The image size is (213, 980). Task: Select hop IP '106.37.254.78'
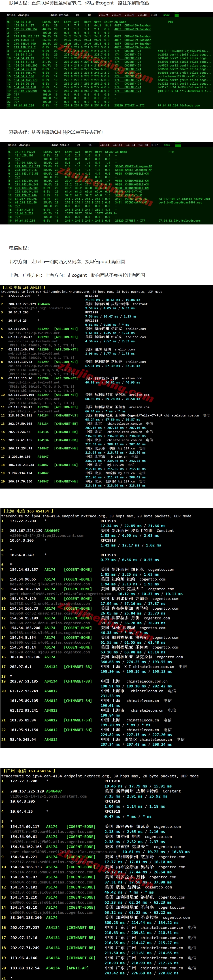tap(20, 448)
